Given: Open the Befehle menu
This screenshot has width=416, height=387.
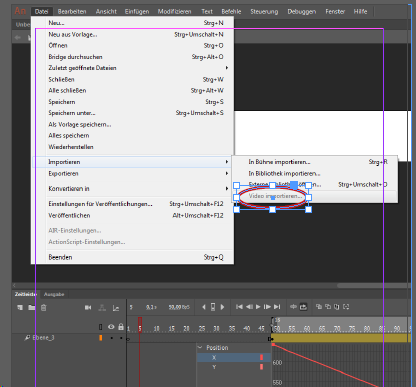Looking at the screenshot, I should pos(231,12).
